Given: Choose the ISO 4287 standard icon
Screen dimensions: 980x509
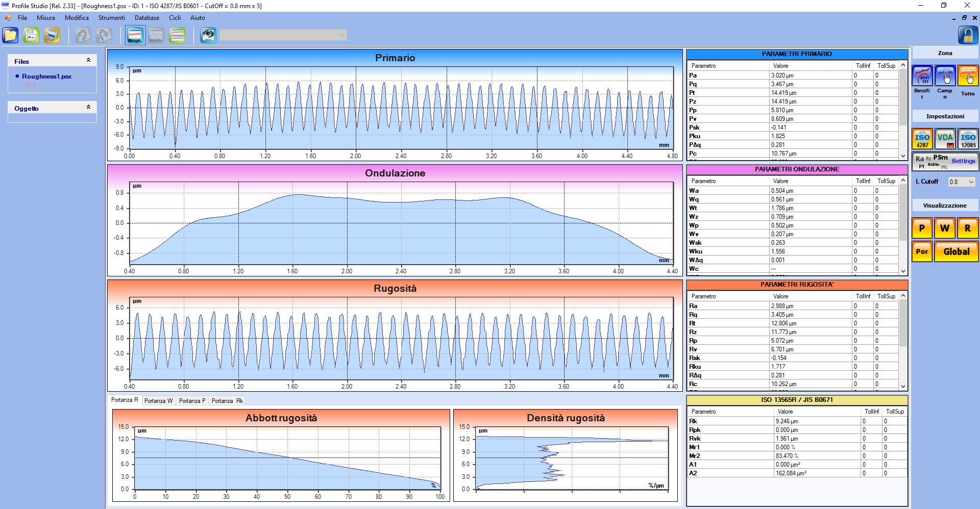Looking at the screenshot, I should 922,139.
